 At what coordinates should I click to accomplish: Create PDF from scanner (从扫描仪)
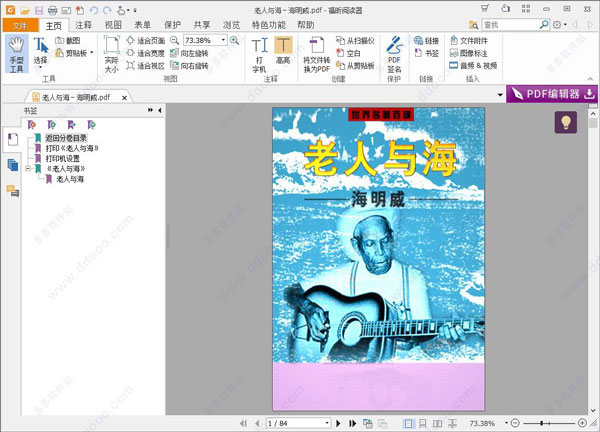pyautogui.click(x=355, y=40)
